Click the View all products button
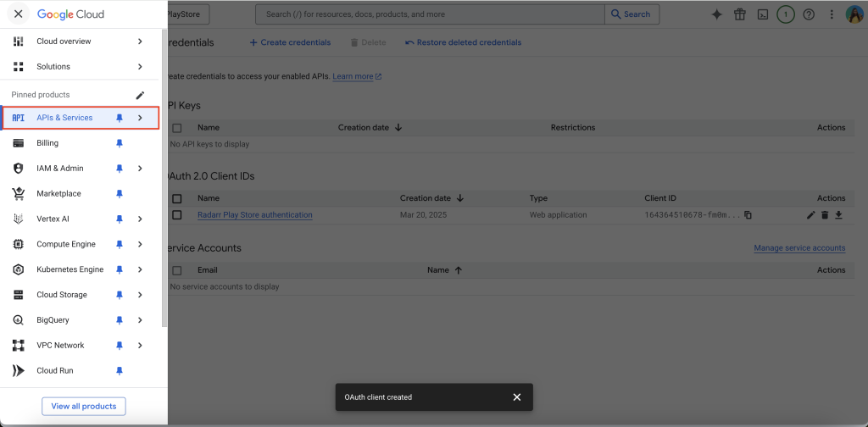The width and height of the screenshot is (868, 427). tap(84, 407)
